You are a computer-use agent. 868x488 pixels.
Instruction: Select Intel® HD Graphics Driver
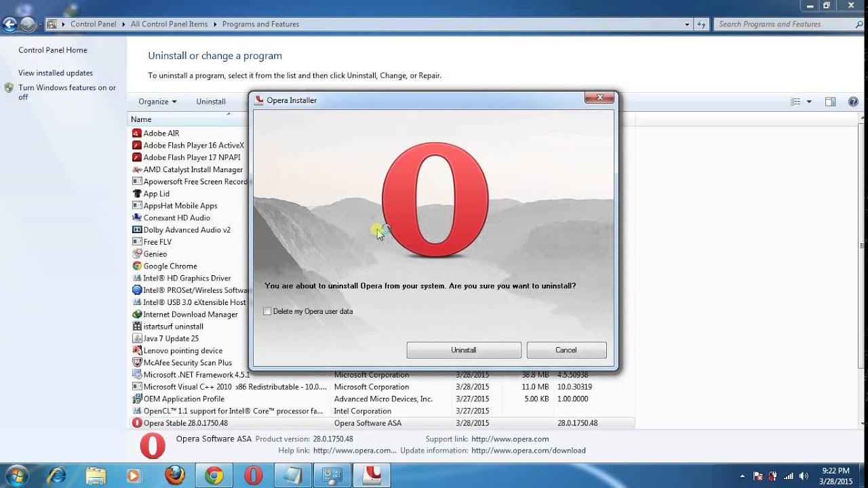pyautogui.click(x=187, y=279)
